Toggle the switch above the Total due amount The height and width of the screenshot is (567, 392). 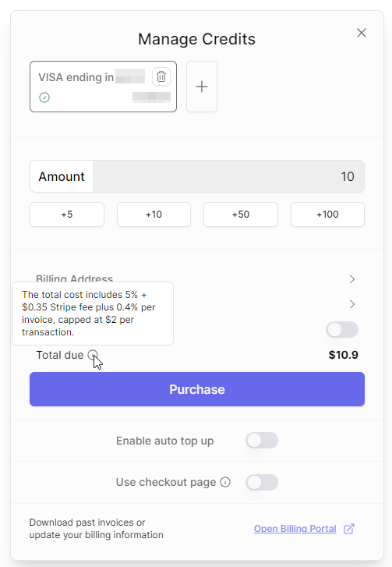pos(342,329)
